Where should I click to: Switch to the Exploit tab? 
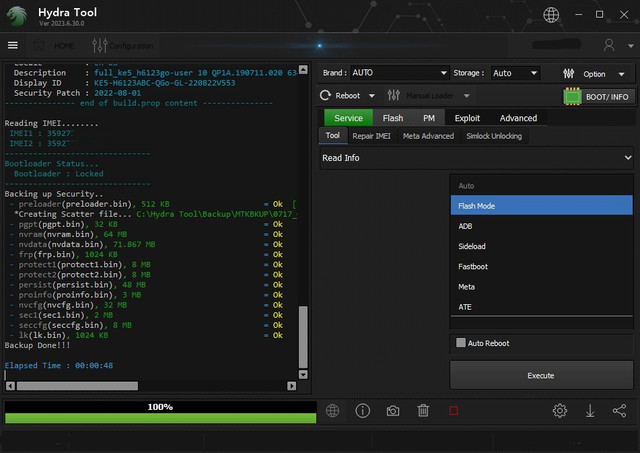point(467,118)
